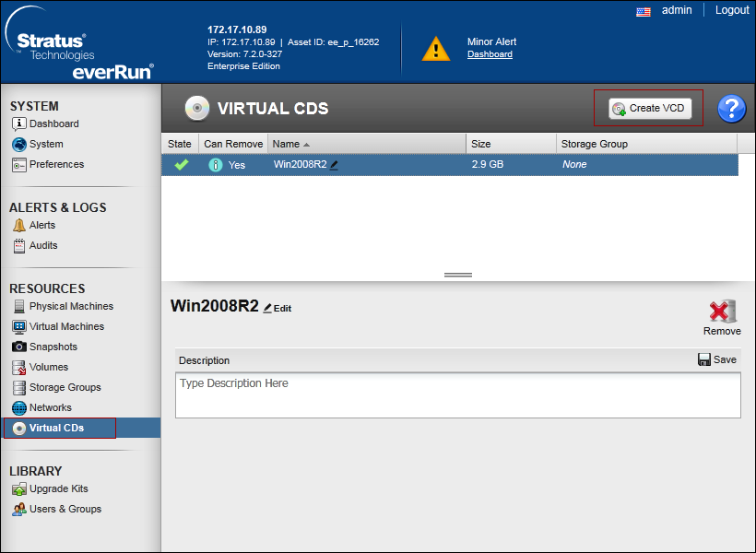Screen dimensions: 756x553
Task: Click the blue Help question mark icon
Action: (x=731, y=109)
